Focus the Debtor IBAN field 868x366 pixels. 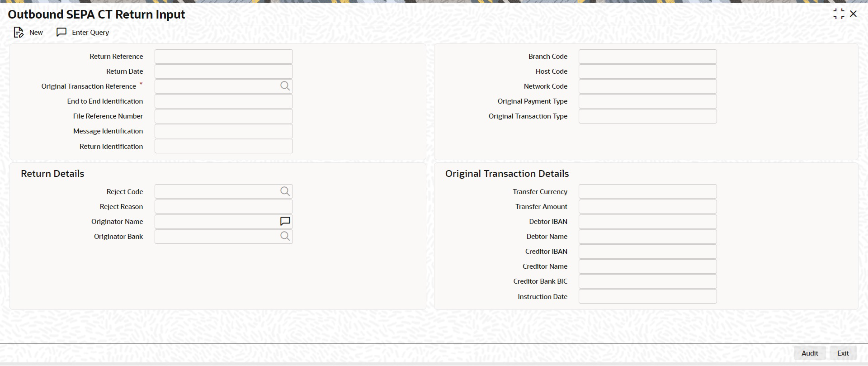pos(648,222)
